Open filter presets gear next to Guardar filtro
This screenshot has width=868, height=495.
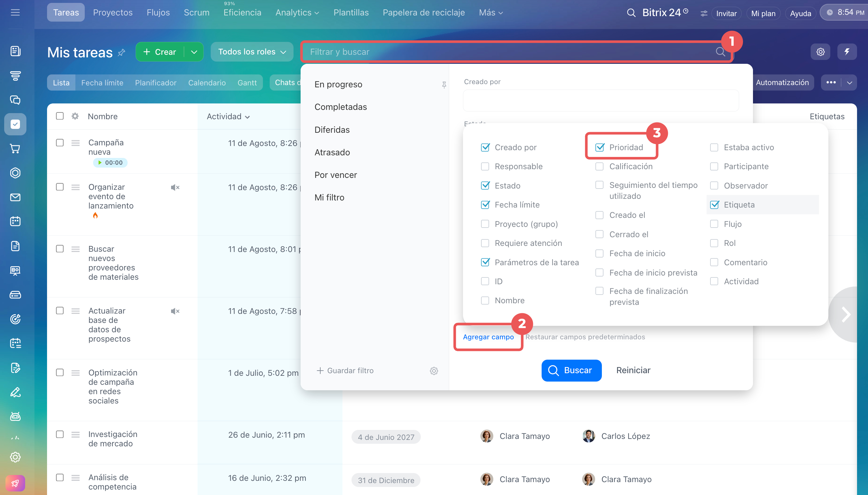pyautogui.click(x=434, y=371)
